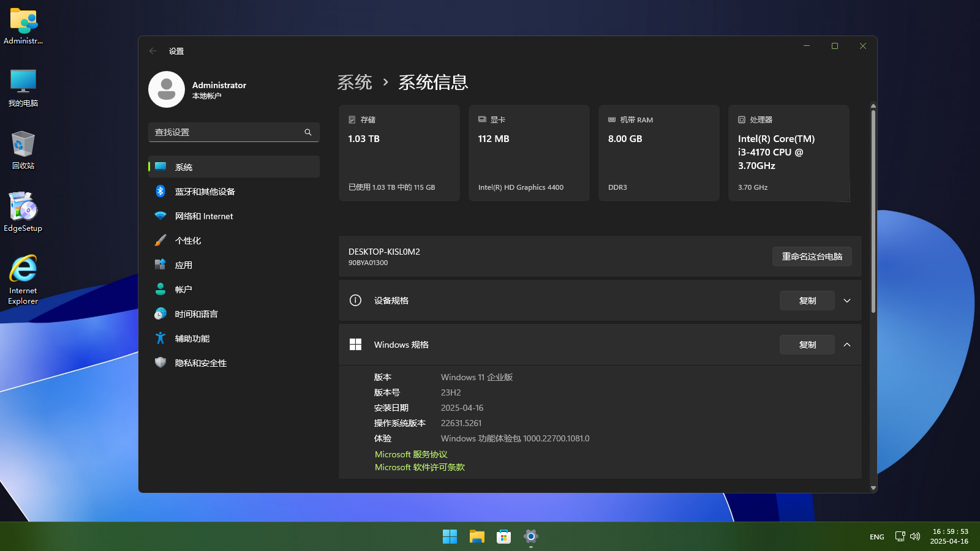Click the info icon beside 设备规格
The image size is (980, 551).
[x=355, y=300]
